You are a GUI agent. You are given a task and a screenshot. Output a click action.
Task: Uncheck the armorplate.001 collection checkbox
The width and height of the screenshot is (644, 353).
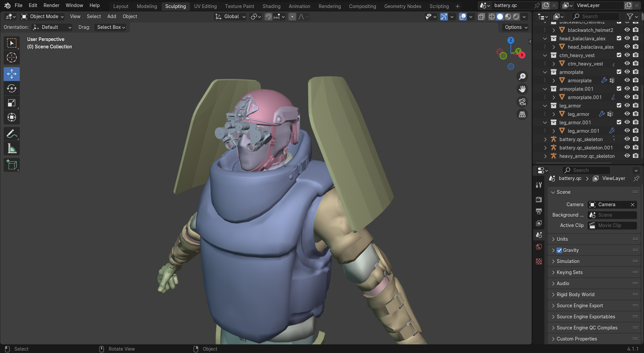[619, 88]
